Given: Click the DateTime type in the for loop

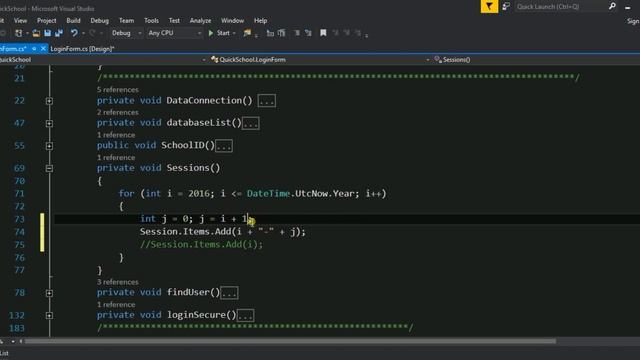Looking at the screenshot, I should [268, 193].
